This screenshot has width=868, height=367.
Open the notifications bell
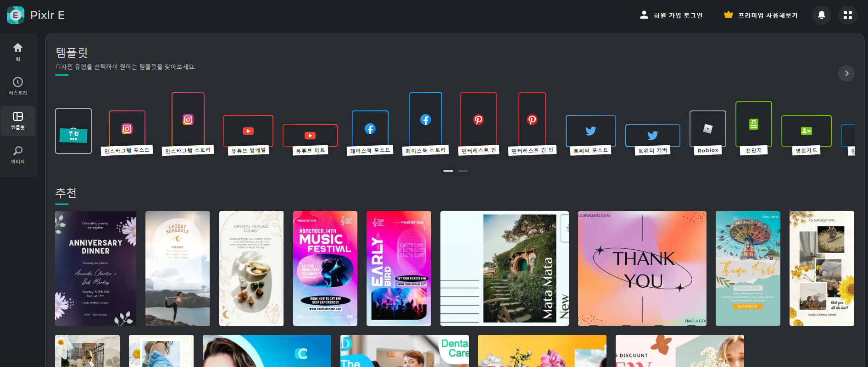tap(822, 15)
